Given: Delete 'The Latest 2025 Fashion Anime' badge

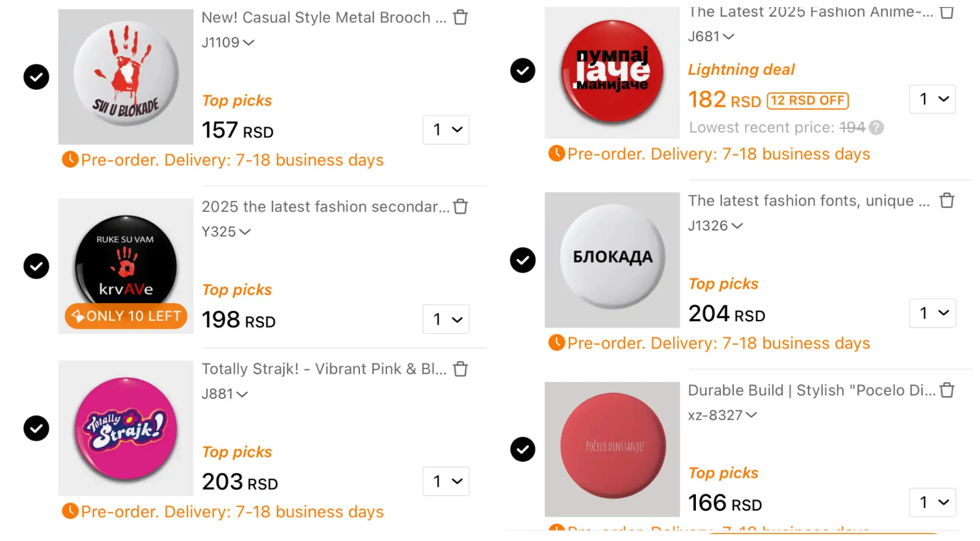Looking at the screenshot, I should (x=947, y=11).
